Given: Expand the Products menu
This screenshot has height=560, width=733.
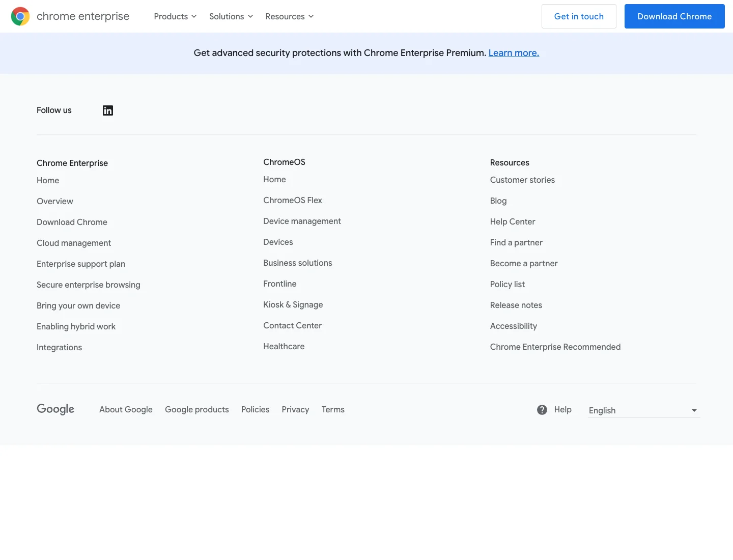Looking at the screenshot, I should point(175,16).
